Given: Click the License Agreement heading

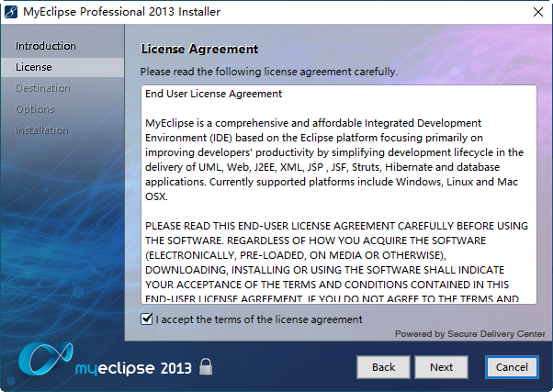Looking at the screenshot, I should (199, 49).
